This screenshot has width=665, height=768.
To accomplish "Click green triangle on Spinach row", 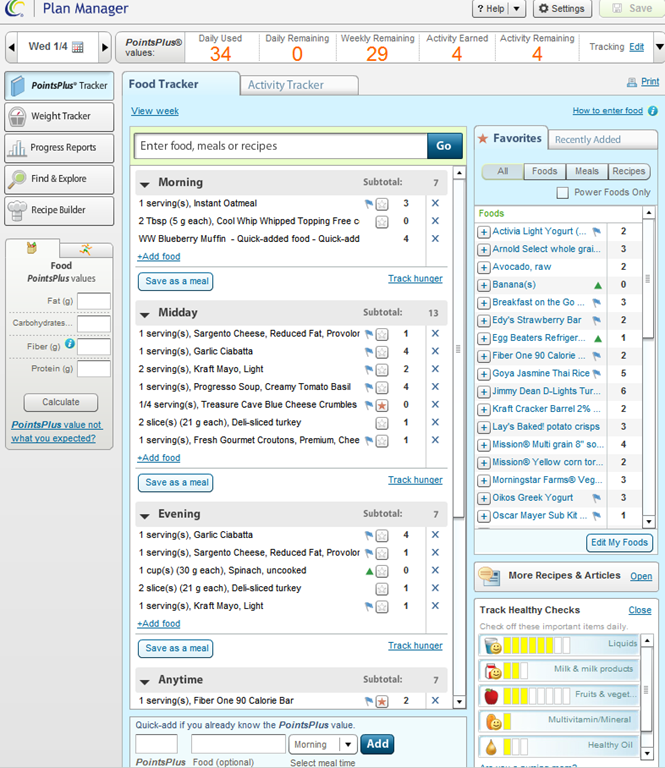I will [x=369, y=571].
